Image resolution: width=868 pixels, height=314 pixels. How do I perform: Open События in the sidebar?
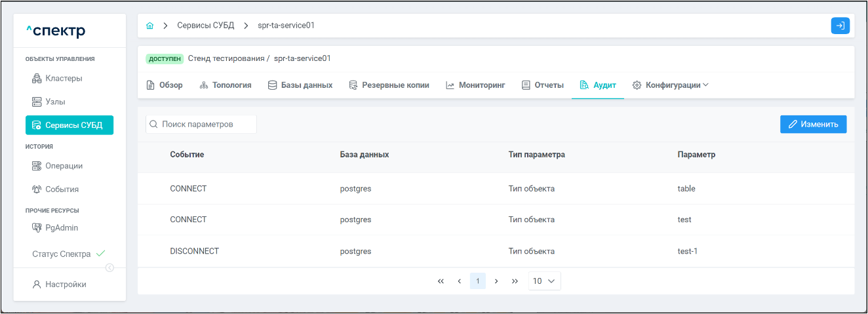tap(62, 189)
